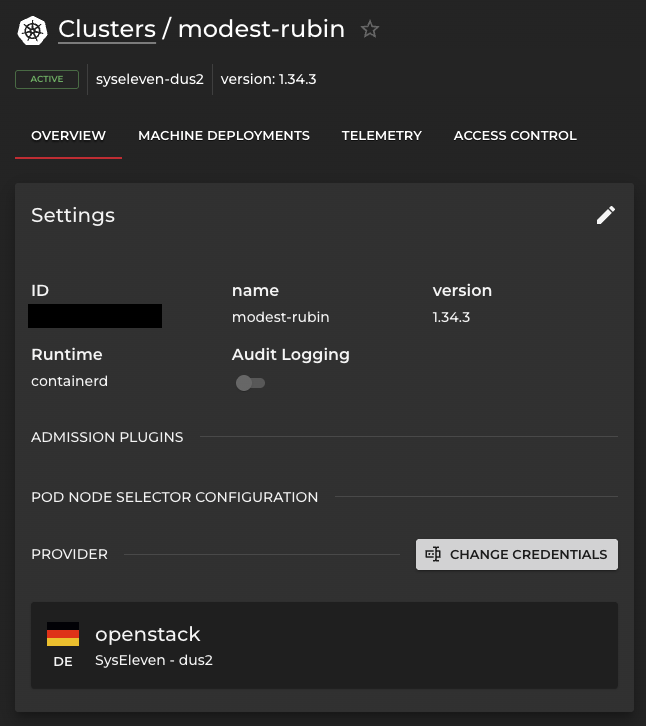The image size is (646, 726).
Task: Click the German flag provider icon
Action: coord(63,634)
